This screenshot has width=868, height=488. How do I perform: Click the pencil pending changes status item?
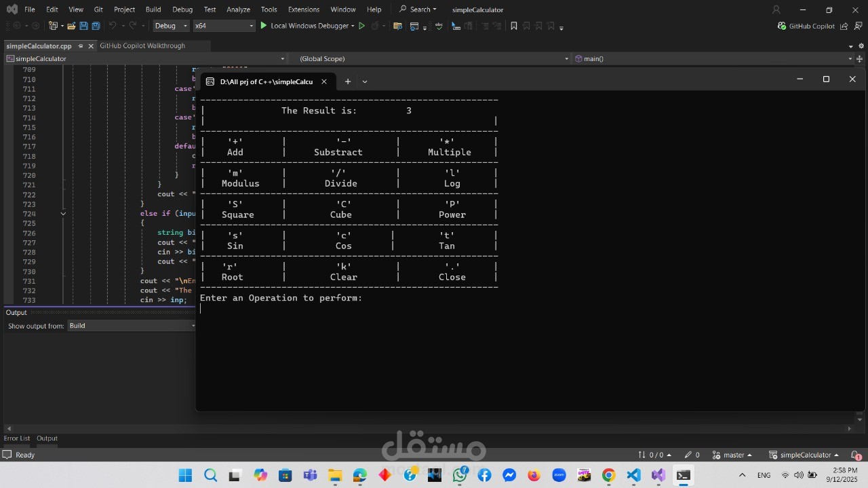click(692, 455)
